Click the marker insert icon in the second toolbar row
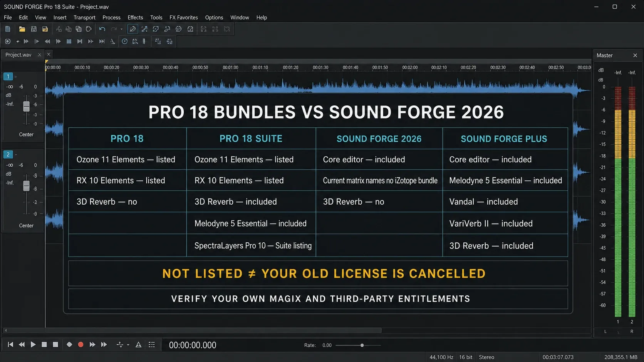This screenshot has height=362, width=644. [x=144, y=42]
